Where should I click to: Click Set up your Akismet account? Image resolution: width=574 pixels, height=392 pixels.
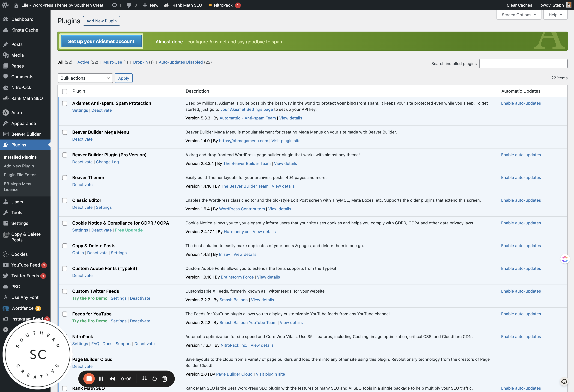101,42
